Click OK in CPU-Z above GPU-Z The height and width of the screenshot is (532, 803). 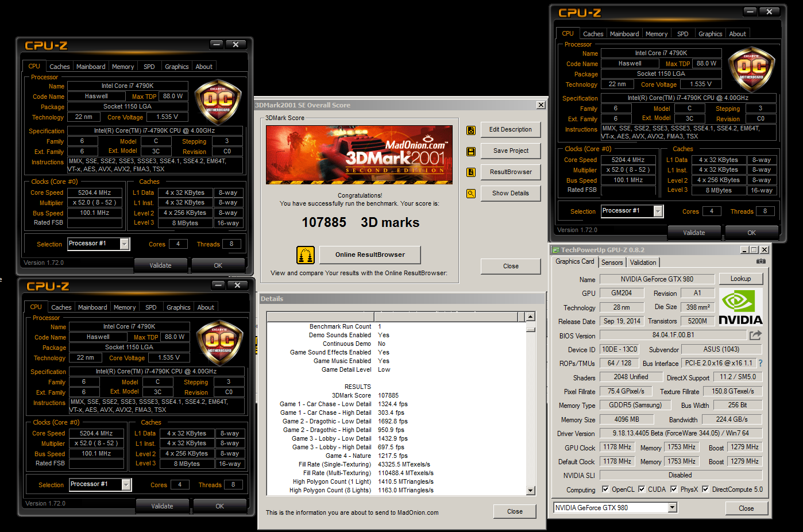click(x=752, y=233)
